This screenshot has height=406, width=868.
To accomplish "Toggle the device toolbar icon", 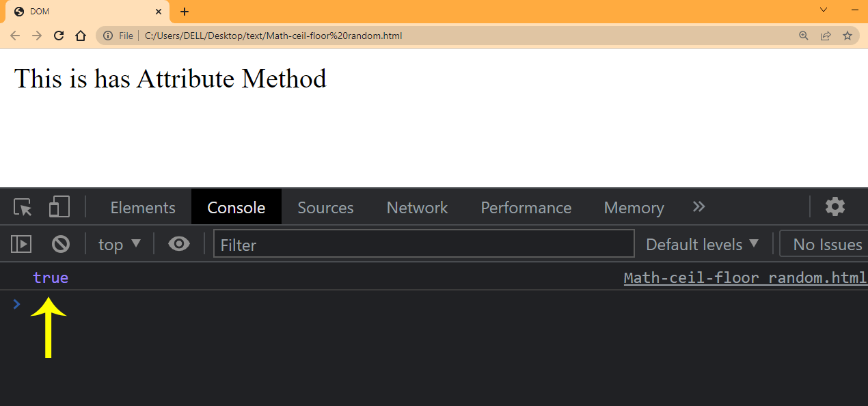I will click(59, 207).
